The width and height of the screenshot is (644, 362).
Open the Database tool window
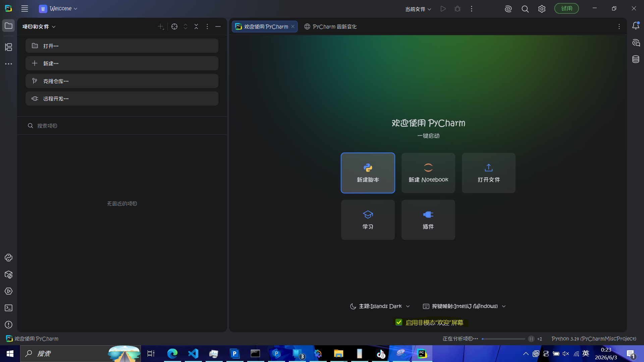pyautogui.click(x=636, y=59)
